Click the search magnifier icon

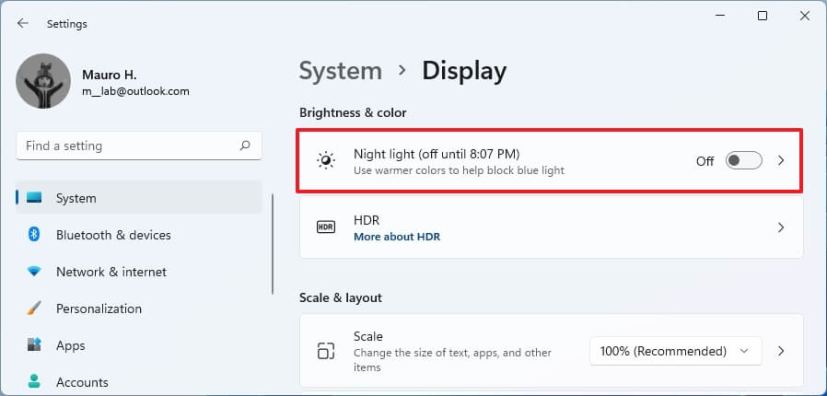245,146
